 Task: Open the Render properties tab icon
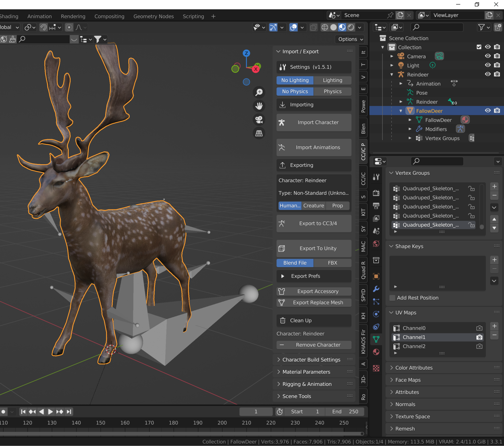tap(376, 193)
